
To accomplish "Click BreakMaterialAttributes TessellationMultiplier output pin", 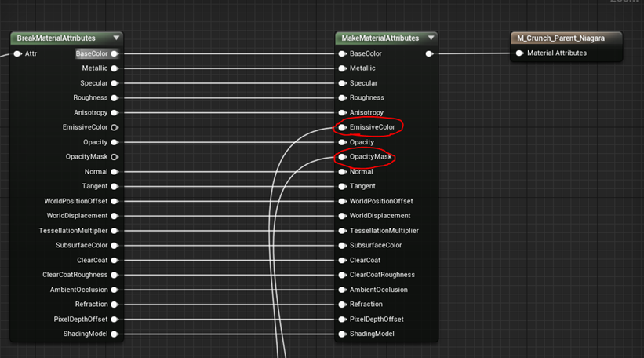I will click(x=115, y=231).
